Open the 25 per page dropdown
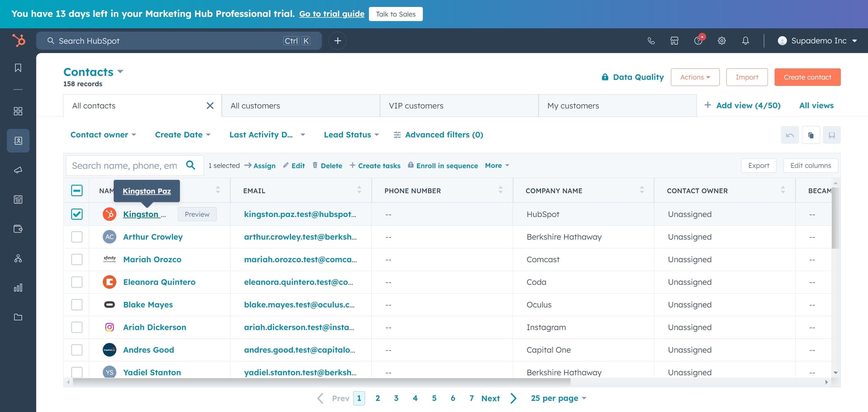 (558, 398)
